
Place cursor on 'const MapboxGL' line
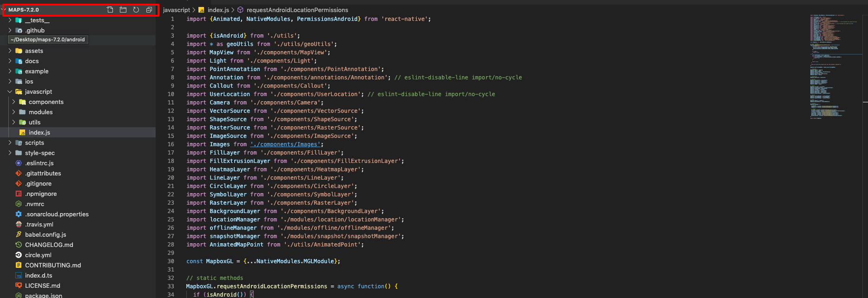pyautogui.click(x=263, y=261)
